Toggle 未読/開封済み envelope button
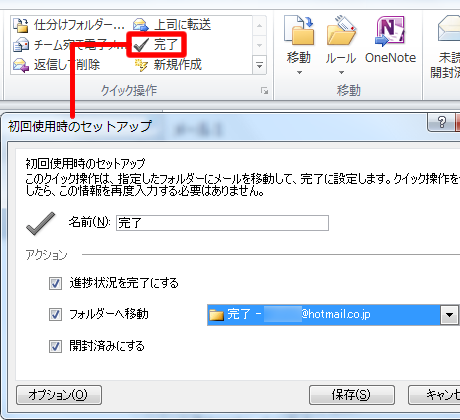The image size is (460, 420). click(446, 47)
